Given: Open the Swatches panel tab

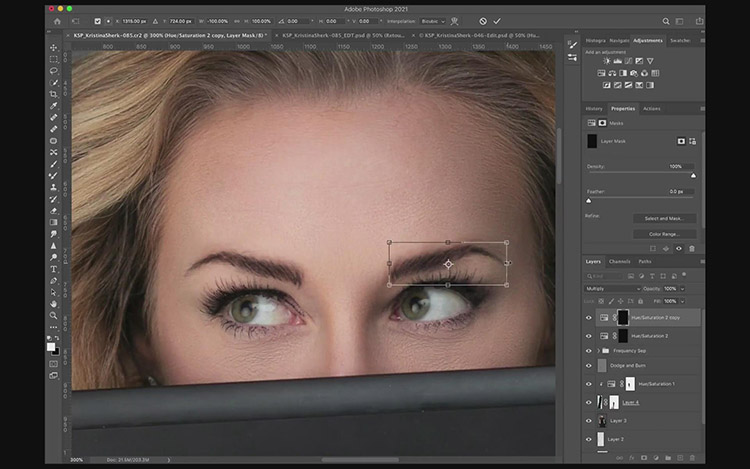Looking at the screenshot, I should (x=682, y=41).
